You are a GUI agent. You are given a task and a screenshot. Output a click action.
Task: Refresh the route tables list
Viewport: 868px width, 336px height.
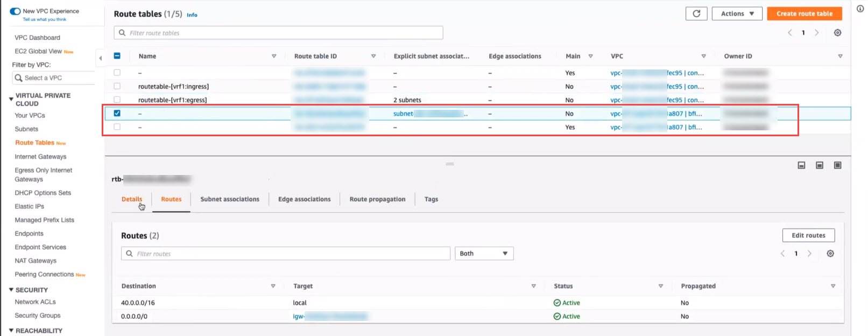[696, 13]
